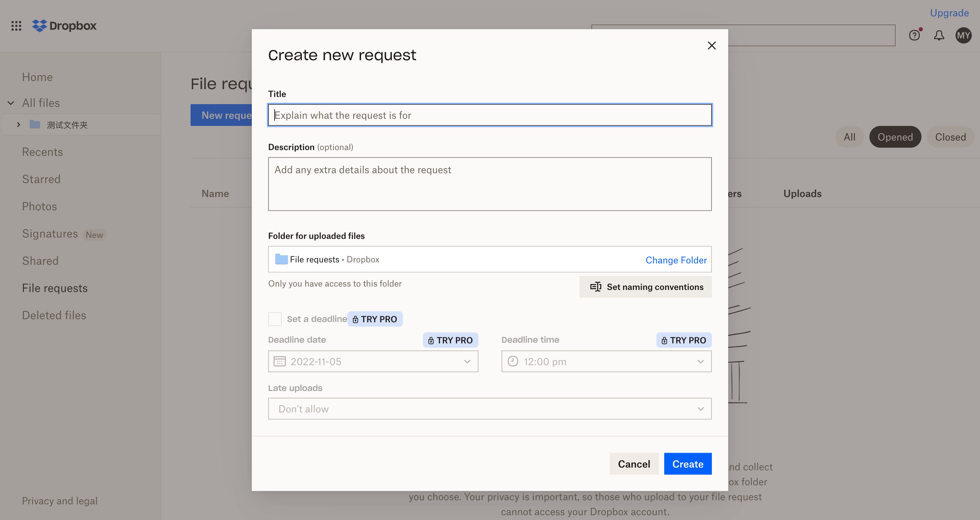Cancel the new request dialog
Viewport: 980px width, 520px height.
coord(634,464)
